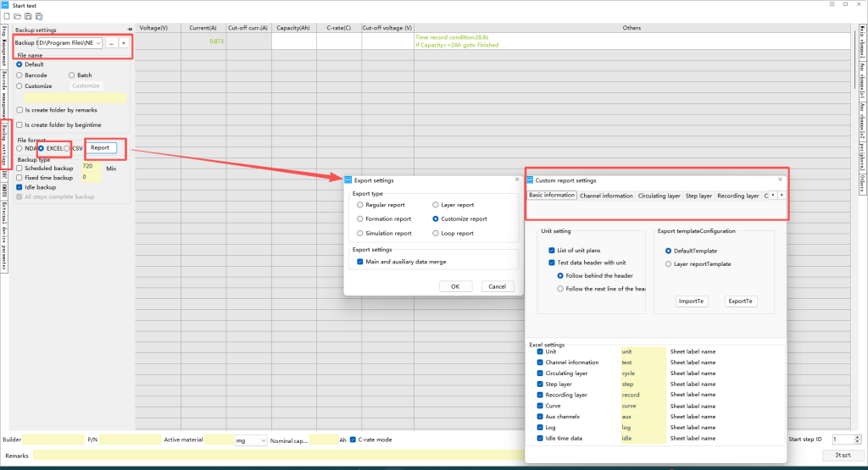Image resolution: width=868 pixels, height=470 pixels.
Task: Uncheck the Idle time data Excel setting
Action: (540, 438)
